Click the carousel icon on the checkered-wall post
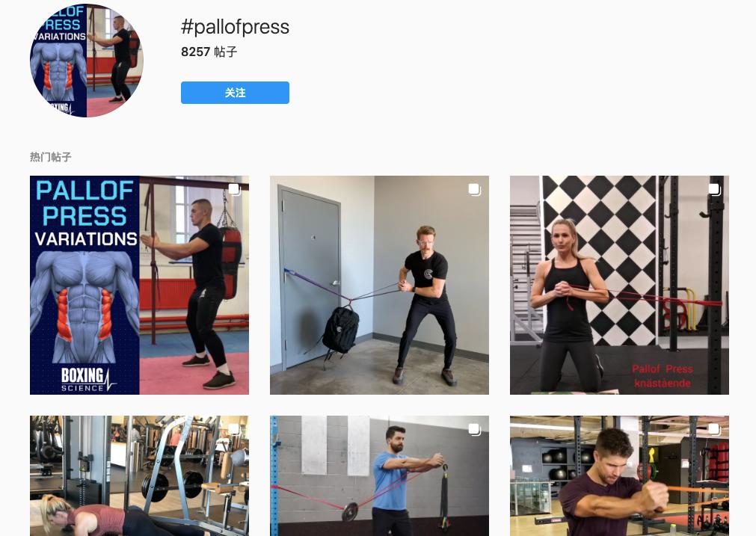This screenshot has height=536, width=756. tap(715, 189)
